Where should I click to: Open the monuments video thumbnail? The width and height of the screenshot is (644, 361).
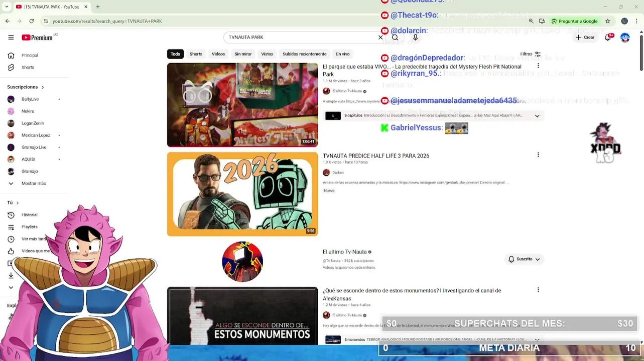242,316
